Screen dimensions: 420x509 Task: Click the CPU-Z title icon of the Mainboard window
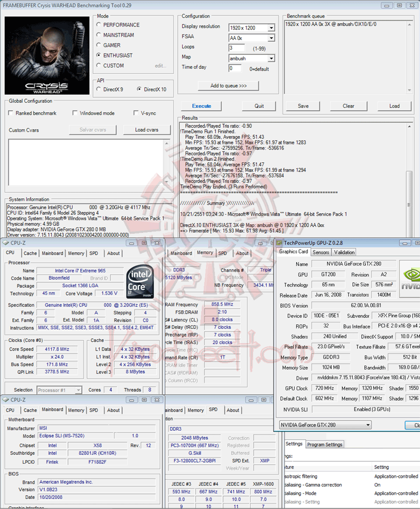point(6,400)
